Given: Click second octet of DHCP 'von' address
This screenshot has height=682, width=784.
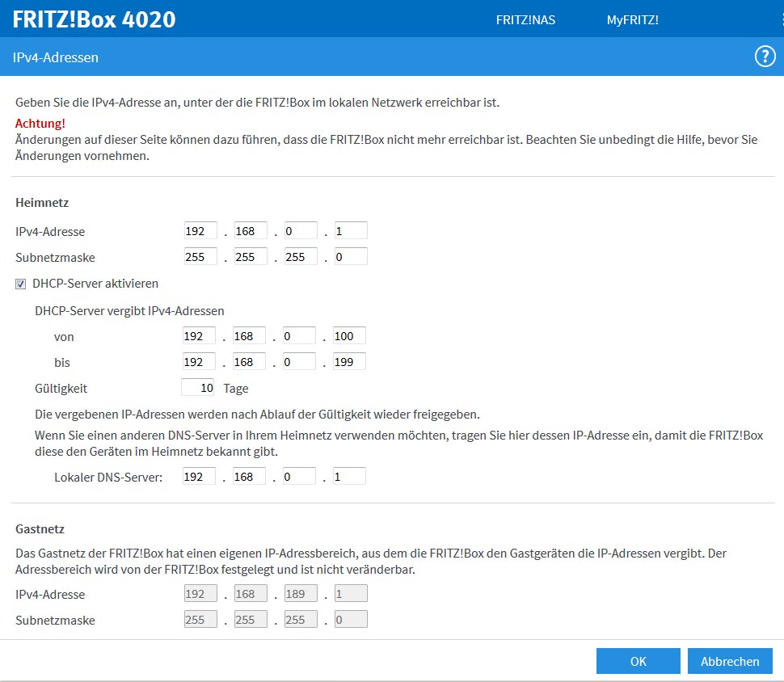Looking at the screenshot, I should click(x=249, y=335).
